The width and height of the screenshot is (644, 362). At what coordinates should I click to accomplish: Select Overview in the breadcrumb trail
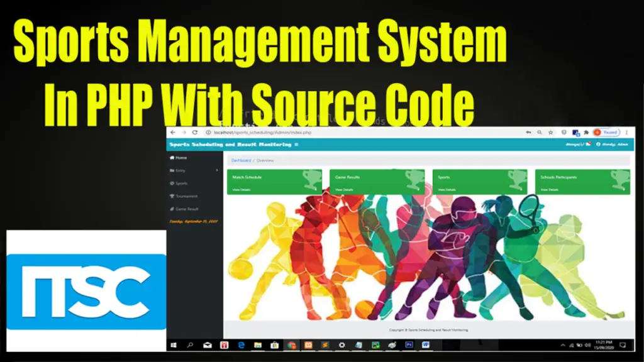(x=267, y=160)
